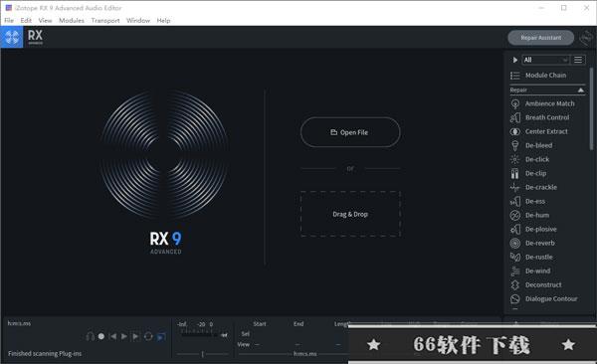Play audio using transport play button
Viewport: 597px width, 364px height.
(124, 336)
